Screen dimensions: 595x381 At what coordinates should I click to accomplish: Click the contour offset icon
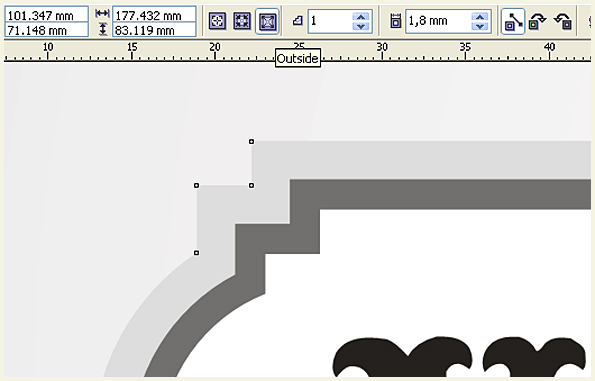(395, 21)
